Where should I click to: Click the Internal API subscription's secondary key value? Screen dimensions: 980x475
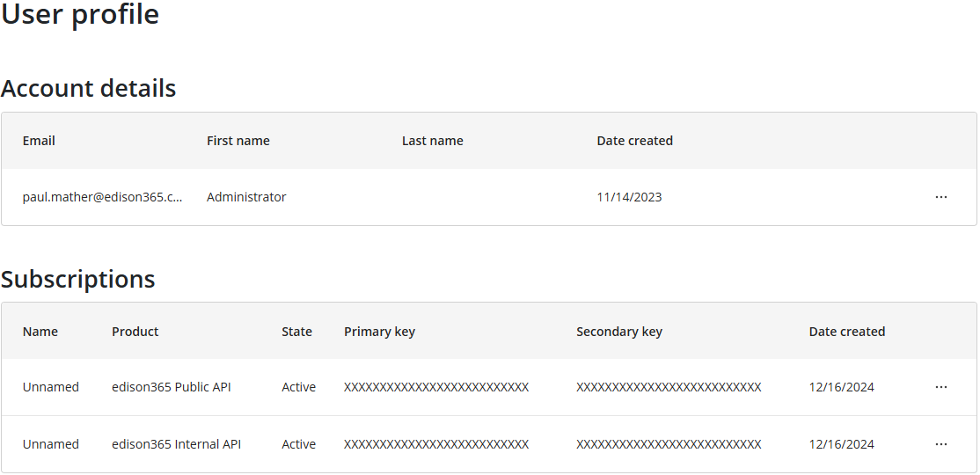669,444
